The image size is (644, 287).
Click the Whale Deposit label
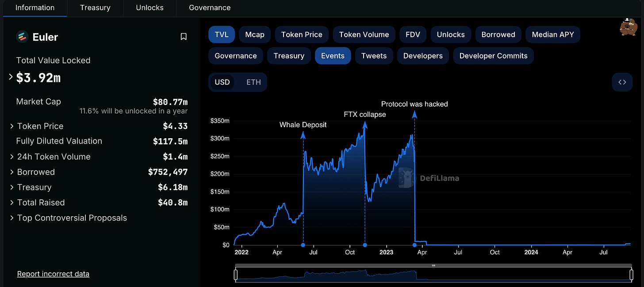(x=303, y=125)
